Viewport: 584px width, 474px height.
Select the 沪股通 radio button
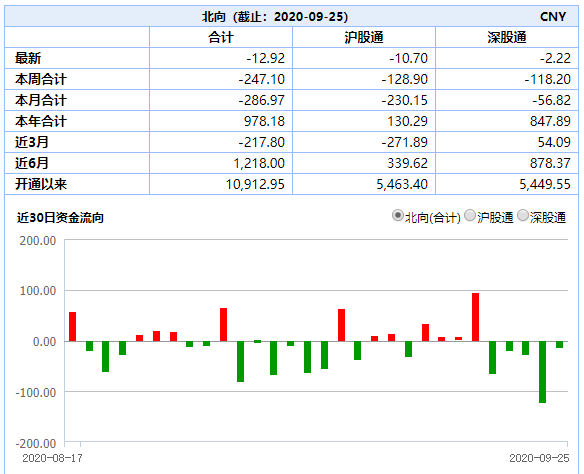470,216
